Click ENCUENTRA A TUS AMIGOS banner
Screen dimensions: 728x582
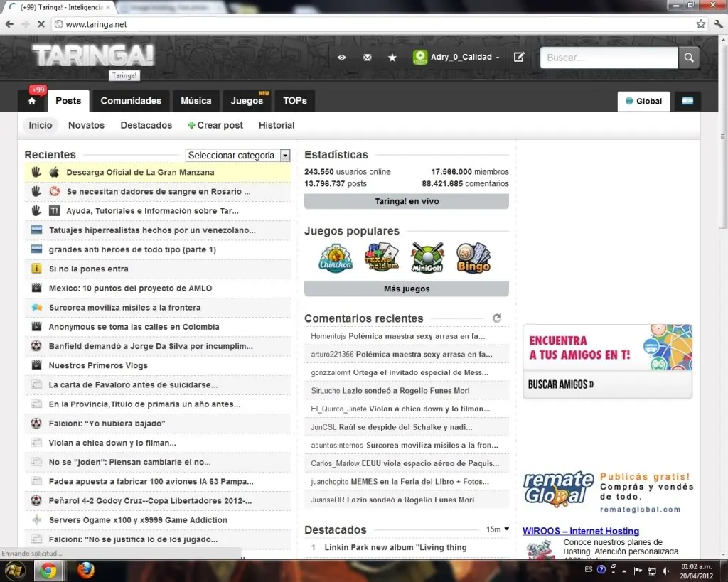pos(607,347)
